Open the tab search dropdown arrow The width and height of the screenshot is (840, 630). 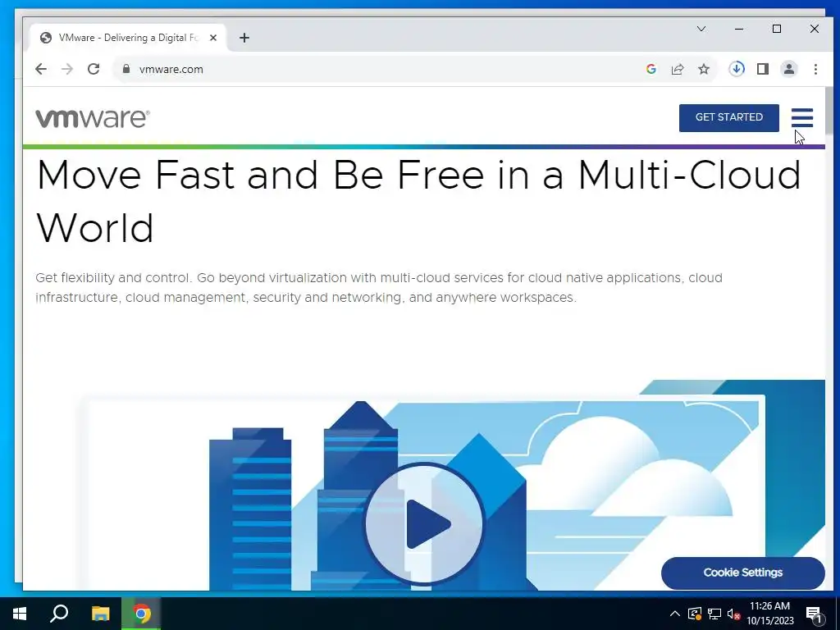click(701, 29)
